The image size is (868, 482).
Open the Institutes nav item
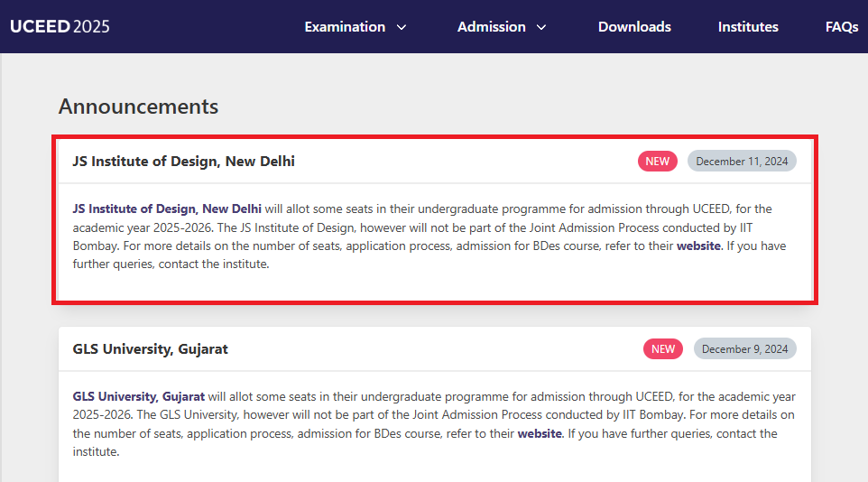tap(748, 27)
